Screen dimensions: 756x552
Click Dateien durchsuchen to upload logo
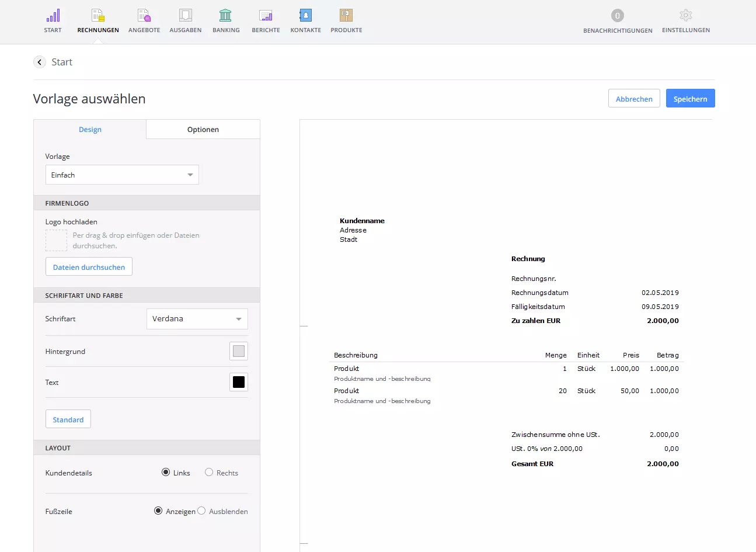(89, 267)
